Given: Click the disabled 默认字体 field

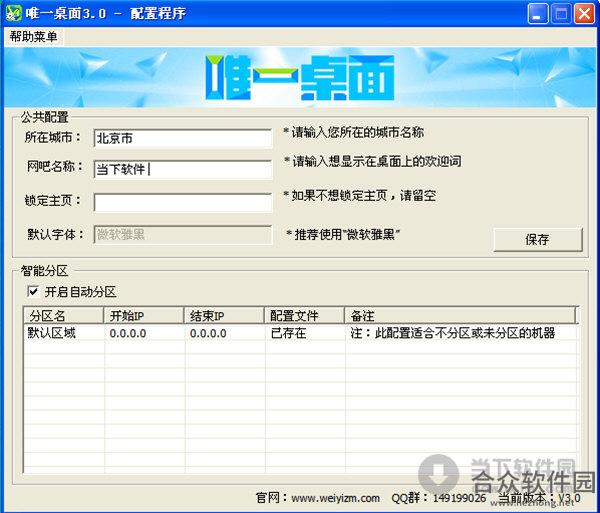Looking at the screenshot, I should pos(183,235).
